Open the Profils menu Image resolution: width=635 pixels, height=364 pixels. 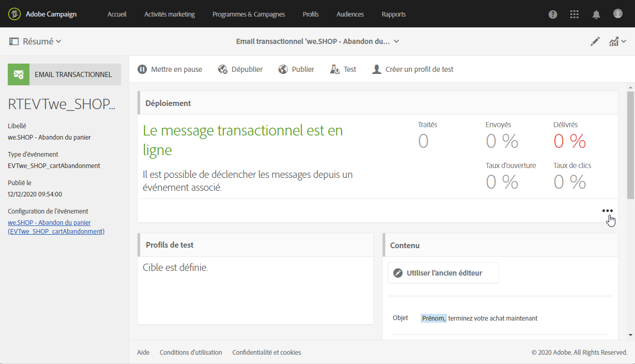[x=311, y=14]
